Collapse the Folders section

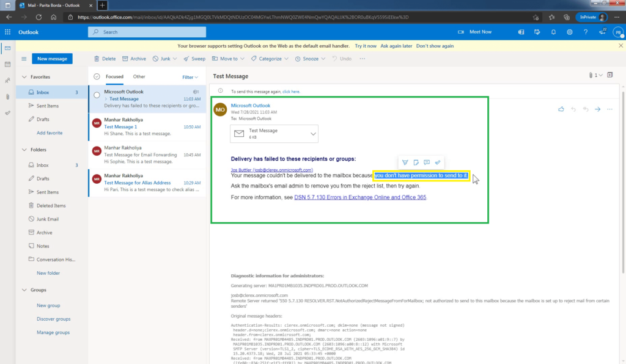point(24,150)
